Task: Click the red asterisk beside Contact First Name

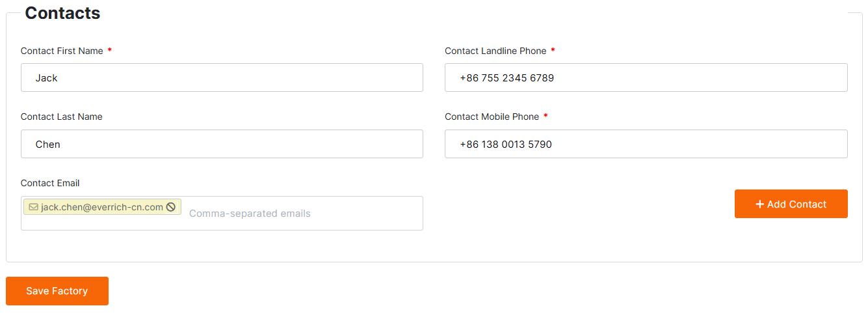Action: (x=110, y=51)
